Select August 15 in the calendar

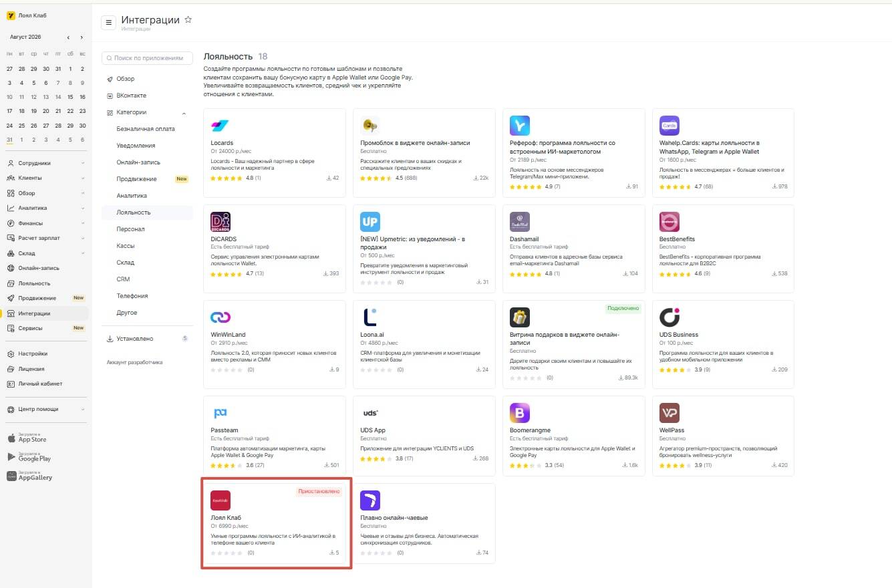pos(70,97)
